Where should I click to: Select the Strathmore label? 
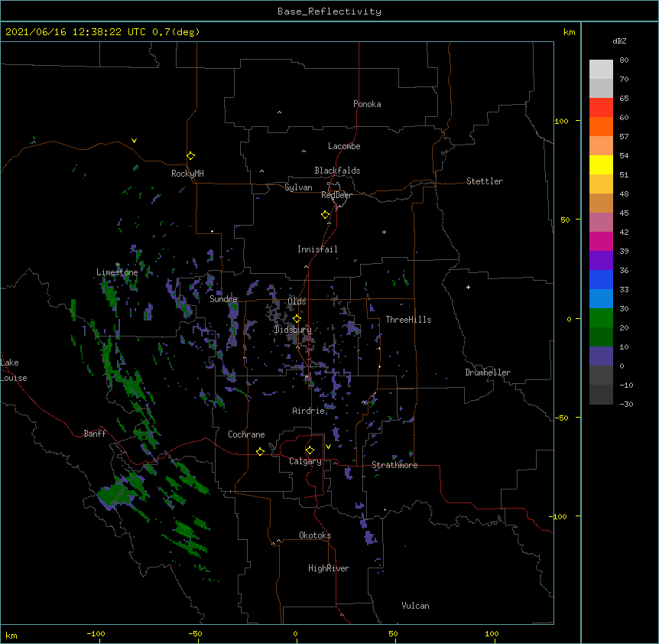coord(394,465)
